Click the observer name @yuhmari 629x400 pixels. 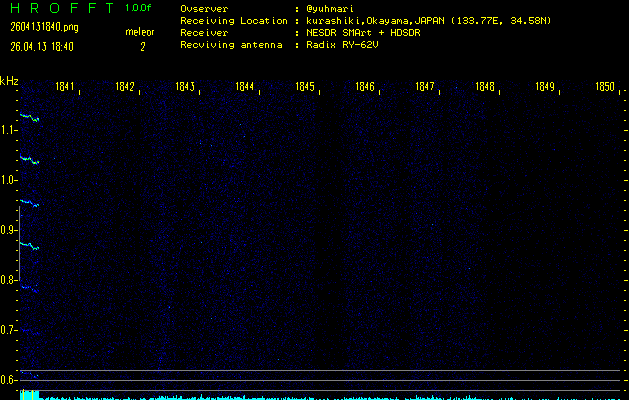pyautogui.click(x=330, y=9)
